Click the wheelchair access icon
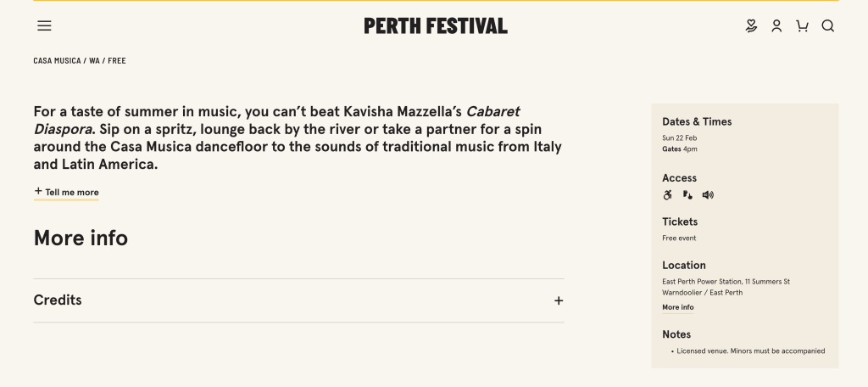 pyautogui.click(x=668, y=195)
